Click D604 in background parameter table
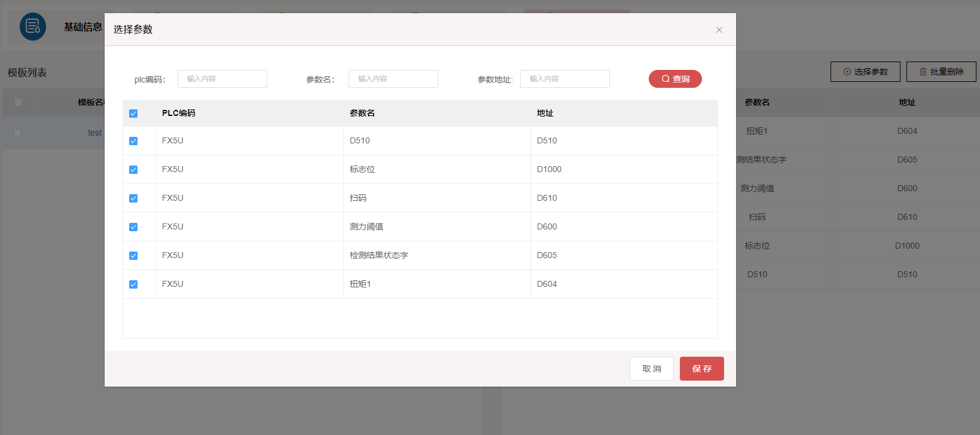This screenshot has width=980, height=435. 907,131
